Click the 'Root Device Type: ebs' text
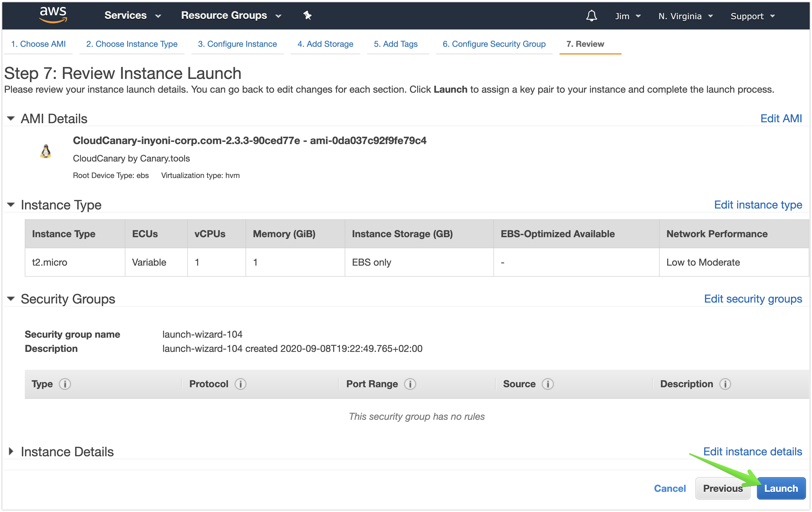This screenshot has height=512, width=812. click(x=111, y=175)
